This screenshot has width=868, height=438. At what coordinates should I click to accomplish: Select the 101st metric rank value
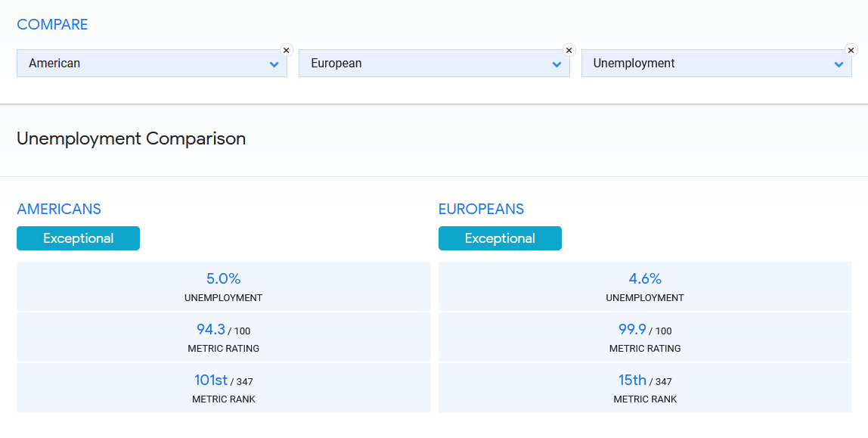[x=211, y=380]
